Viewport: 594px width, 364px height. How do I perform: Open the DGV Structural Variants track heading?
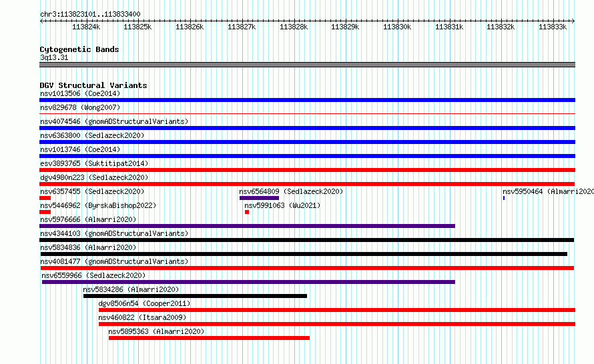93,85
